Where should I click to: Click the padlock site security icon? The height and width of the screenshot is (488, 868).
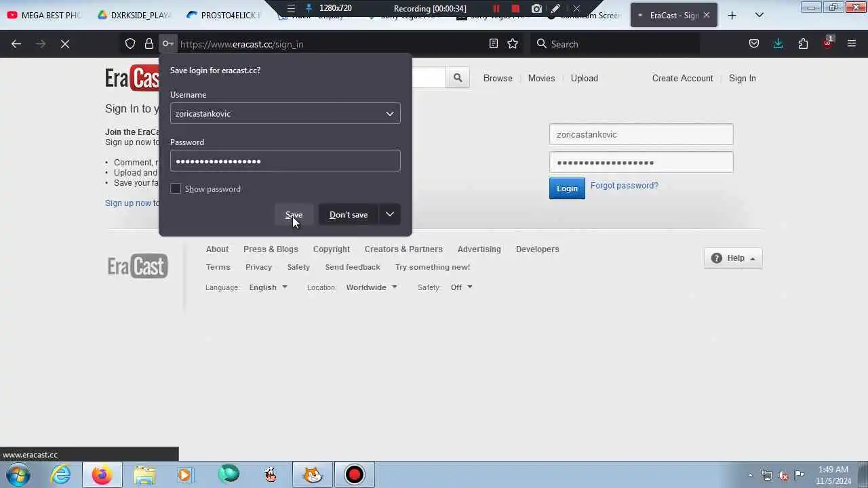[x=149, y=44]
